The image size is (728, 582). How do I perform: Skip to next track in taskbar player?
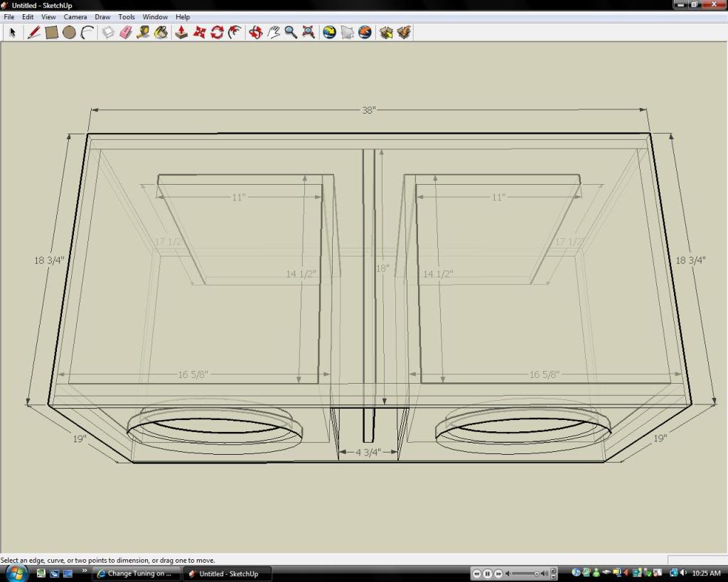[x=498, y=573]
